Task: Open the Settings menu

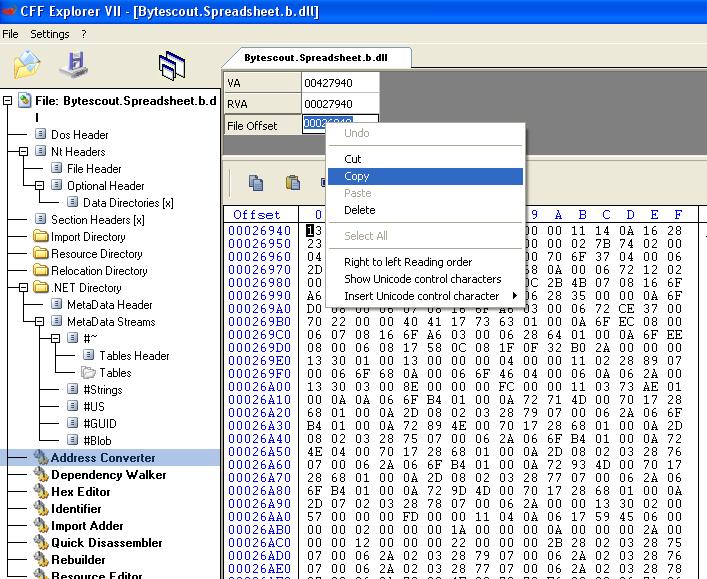Action: [x=50, y=34]
